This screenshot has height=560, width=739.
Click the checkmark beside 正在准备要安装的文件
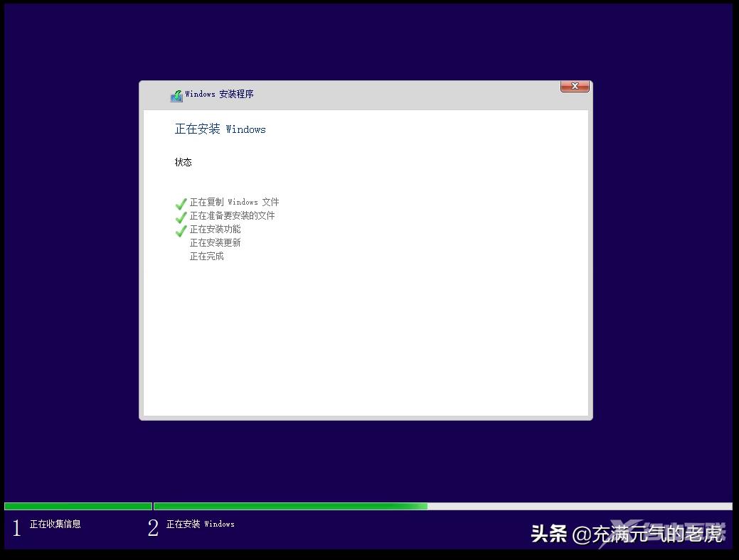point(181,217)
